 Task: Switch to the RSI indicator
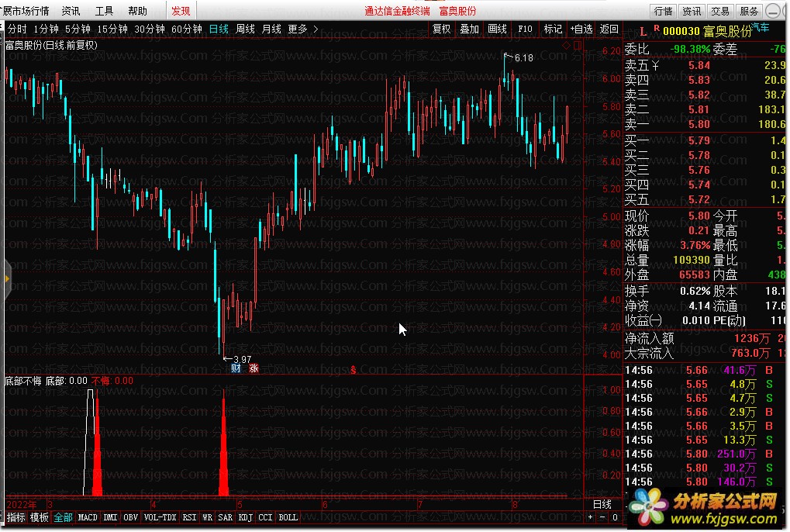coord(189,517)
